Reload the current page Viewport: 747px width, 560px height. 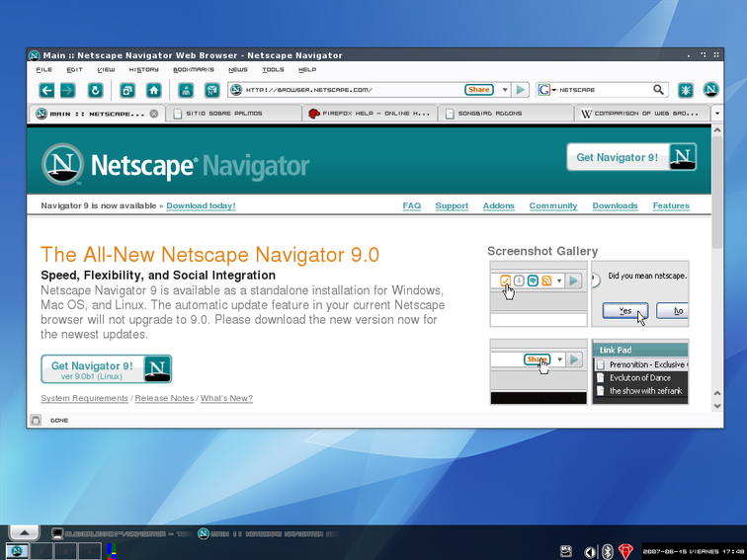(x=95, y=90)
